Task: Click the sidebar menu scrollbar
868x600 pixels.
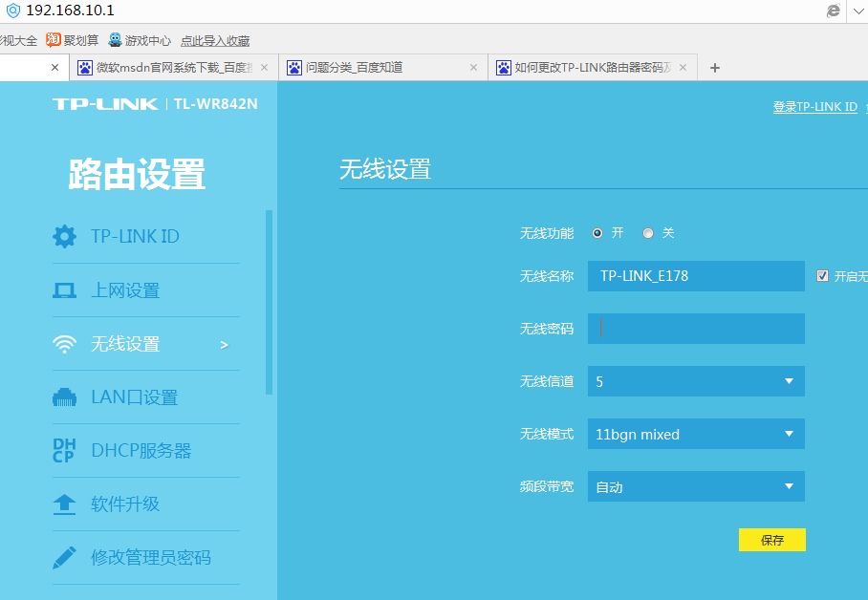Action: (x=269, y=302)
